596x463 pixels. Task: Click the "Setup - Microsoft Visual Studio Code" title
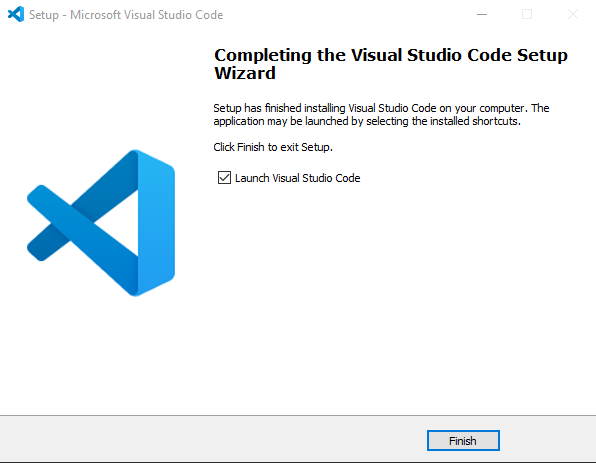tap(126, 15)
